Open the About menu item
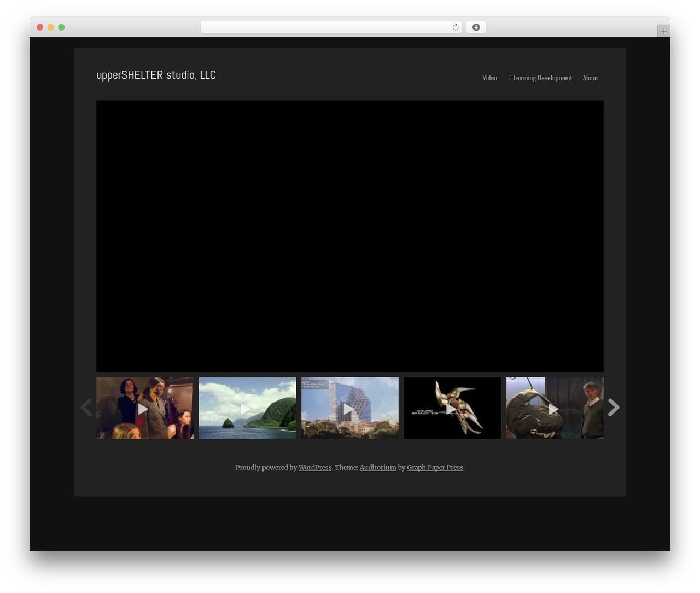The height and width of the screenshot is (593, 700). click(590, 78)
